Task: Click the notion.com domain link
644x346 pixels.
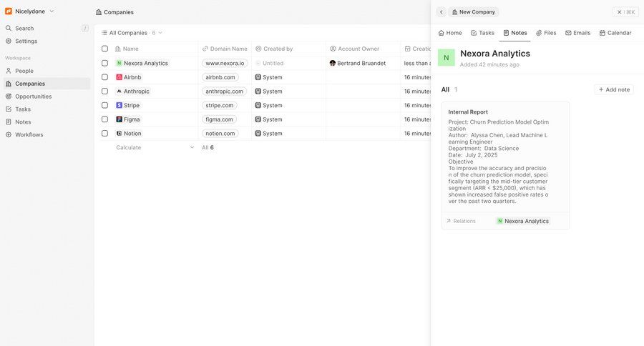Action: [x=220, y=134]
